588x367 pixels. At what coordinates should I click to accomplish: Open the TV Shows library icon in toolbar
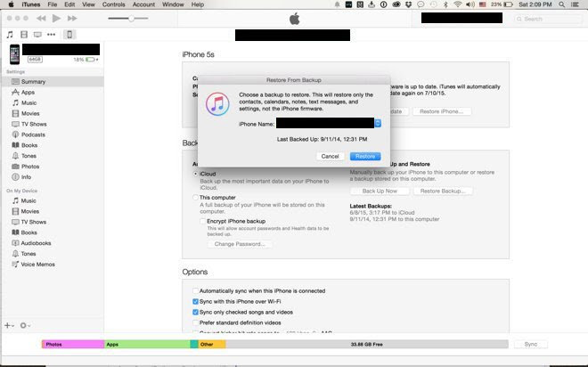37,35
